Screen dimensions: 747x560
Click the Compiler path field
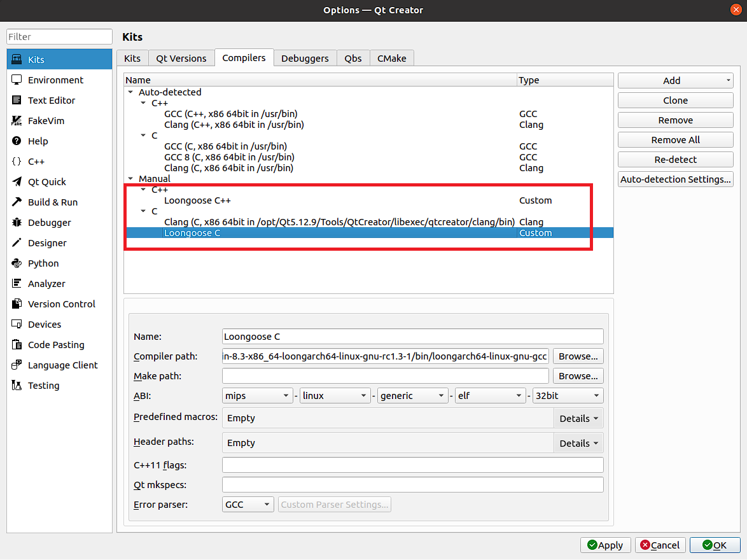385,356
